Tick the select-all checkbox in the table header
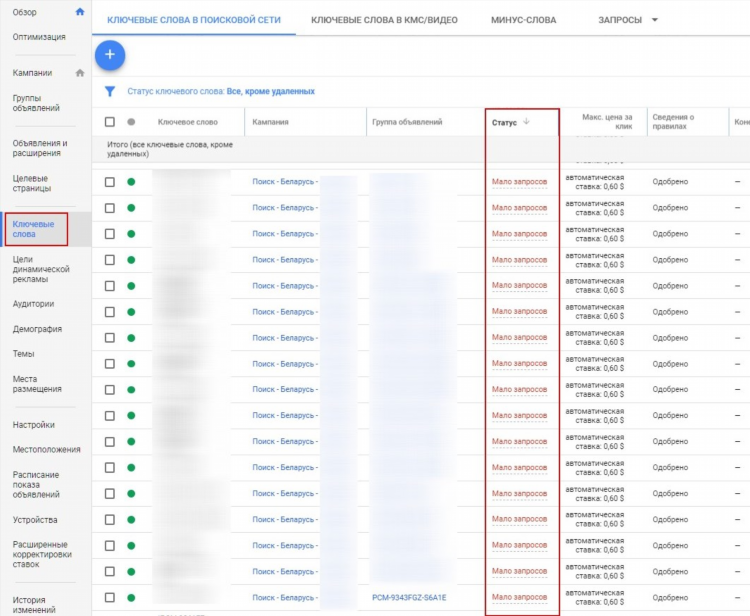The width and height of the screenshot is (750, 616). [x=110, y=122]
